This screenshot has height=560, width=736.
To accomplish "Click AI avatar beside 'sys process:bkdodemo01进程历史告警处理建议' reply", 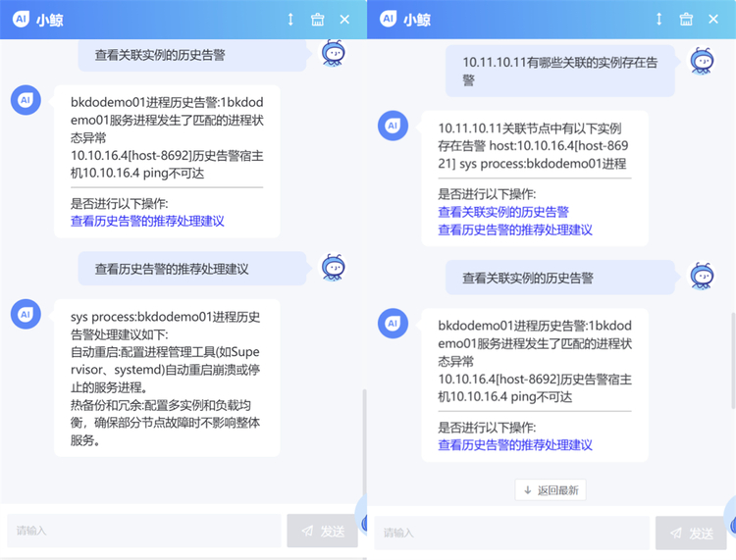I will pos(25,314).
